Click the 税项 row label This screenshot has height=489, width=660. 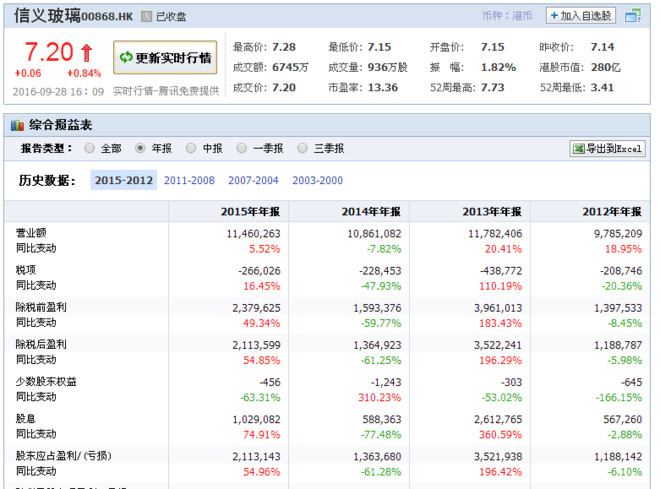pyautogui.click(x=26, y=270)
